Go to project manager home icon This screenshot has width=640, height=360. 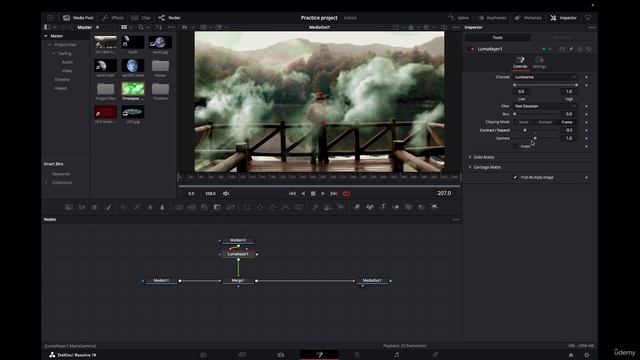(571, 355)
